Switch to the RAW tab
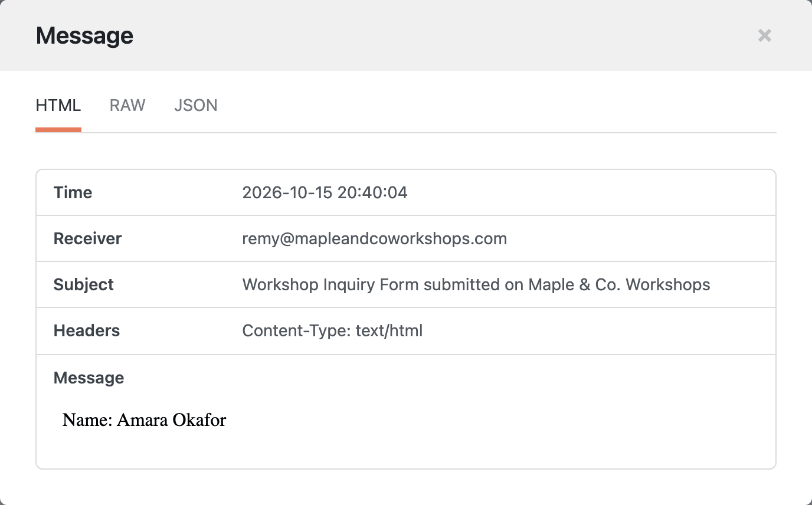The height and width of the screenshot is (505, 812). tap(127, 106)
